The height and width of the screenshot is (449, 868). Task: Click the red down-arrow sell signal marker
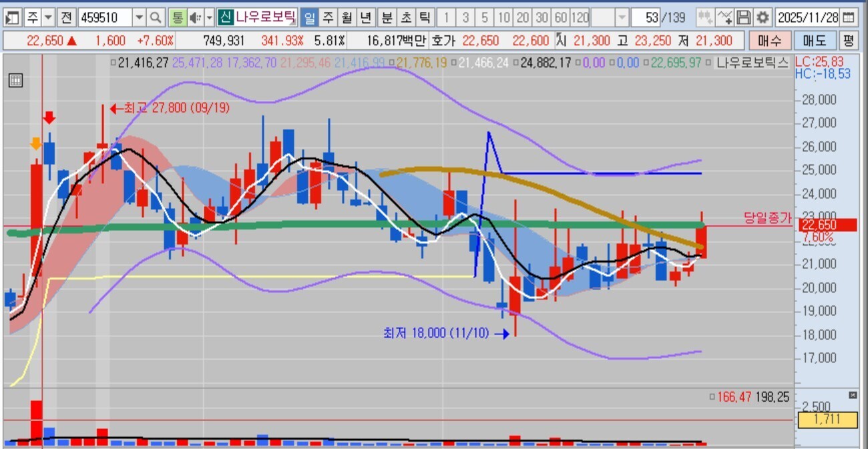49,118
